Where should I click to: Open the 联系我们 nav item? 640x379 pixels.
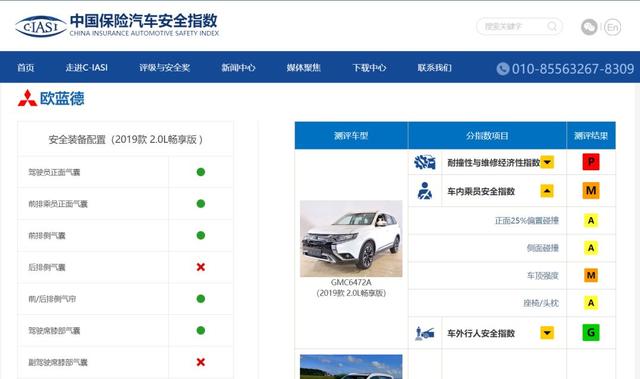pos(434,68)
